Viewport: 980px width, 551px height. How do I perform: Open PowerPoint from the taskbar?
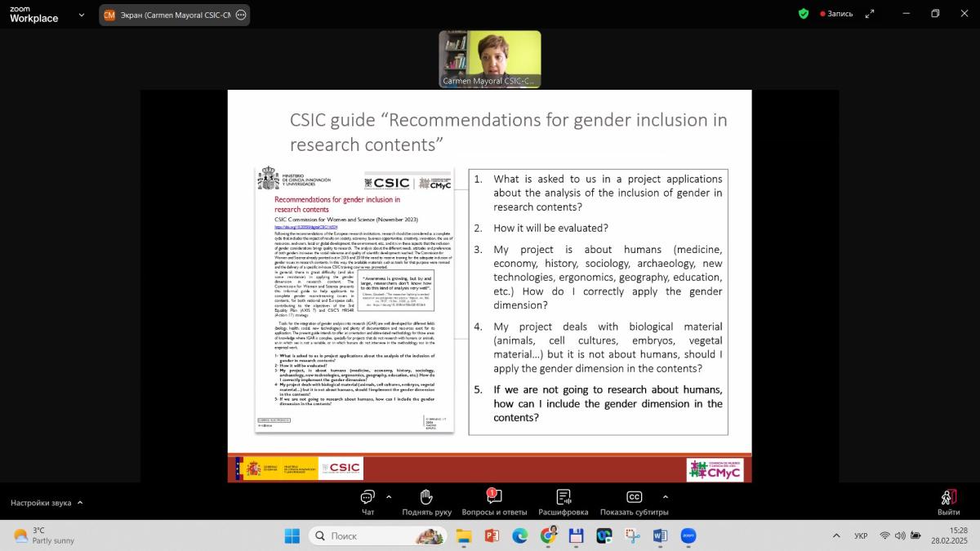click(x=492, y=536)
